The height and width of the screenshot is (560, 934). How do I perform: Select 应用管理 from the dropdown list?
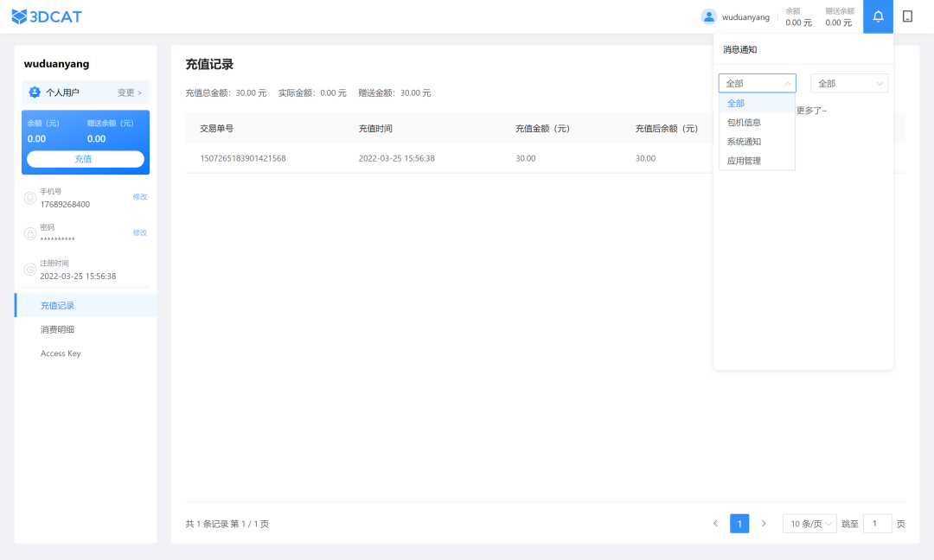[745, 161]
